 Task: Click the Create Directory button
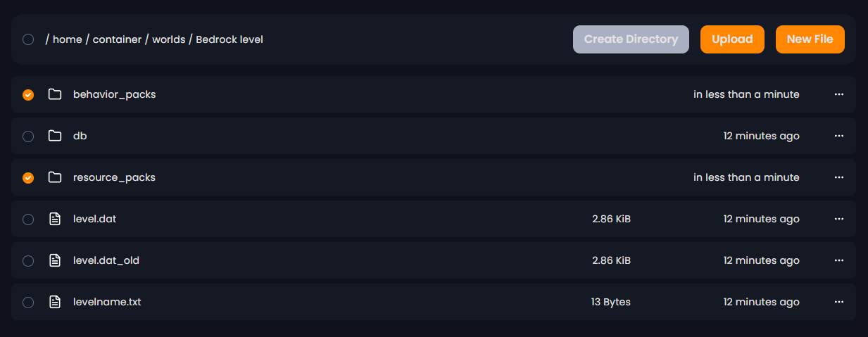click(631, 39)
